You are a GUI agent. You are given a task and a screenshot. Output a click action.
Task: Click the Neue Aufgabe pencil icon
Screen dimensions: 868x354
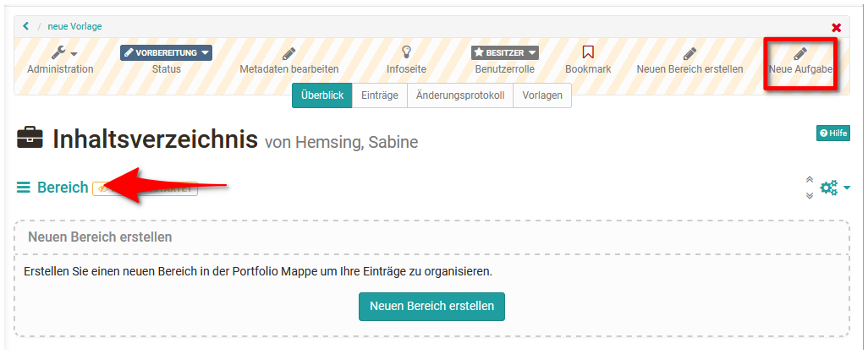(800, 54)
